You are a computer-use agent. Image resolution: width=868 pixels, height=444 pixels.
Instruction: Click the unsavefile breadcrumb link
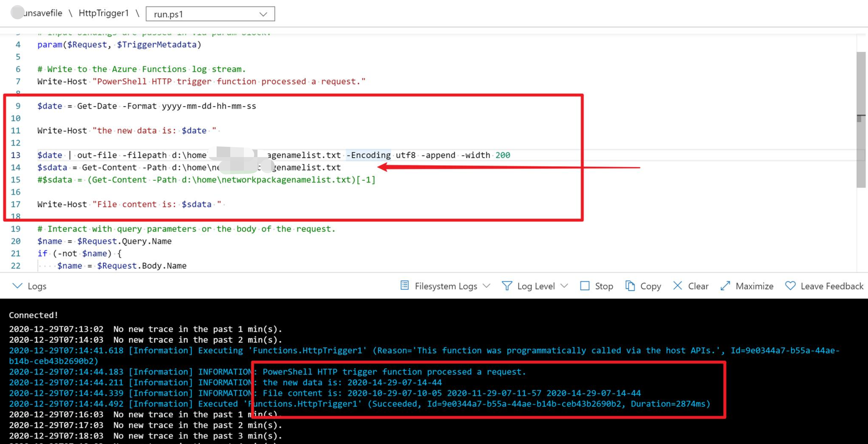[43, 13]
